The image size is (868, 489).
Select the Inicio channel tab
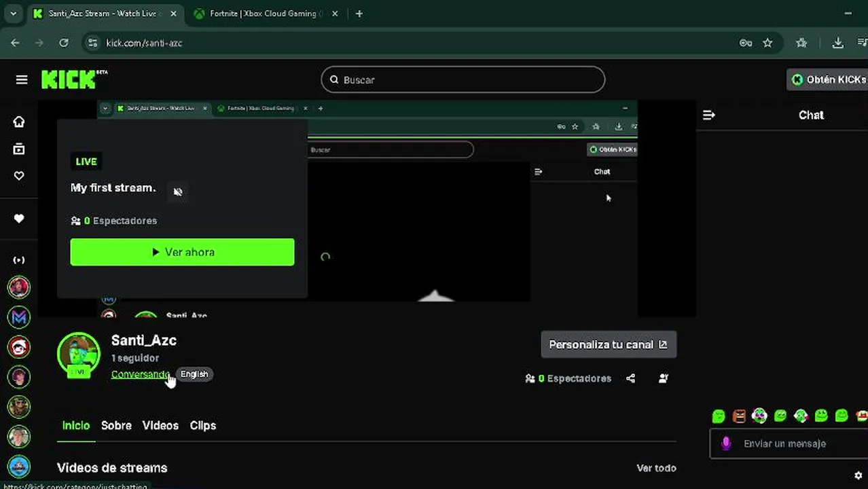click(76, 426)
